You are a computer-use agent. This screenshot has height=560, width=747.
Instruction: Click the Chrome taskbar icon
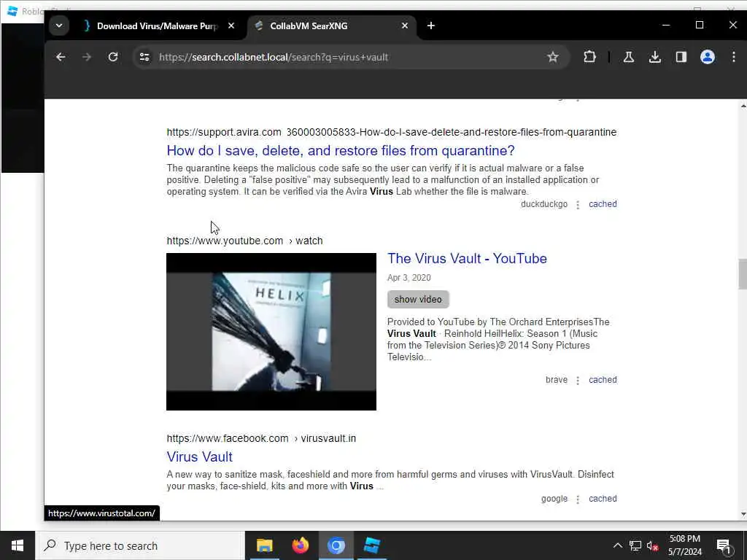(336, 545)
